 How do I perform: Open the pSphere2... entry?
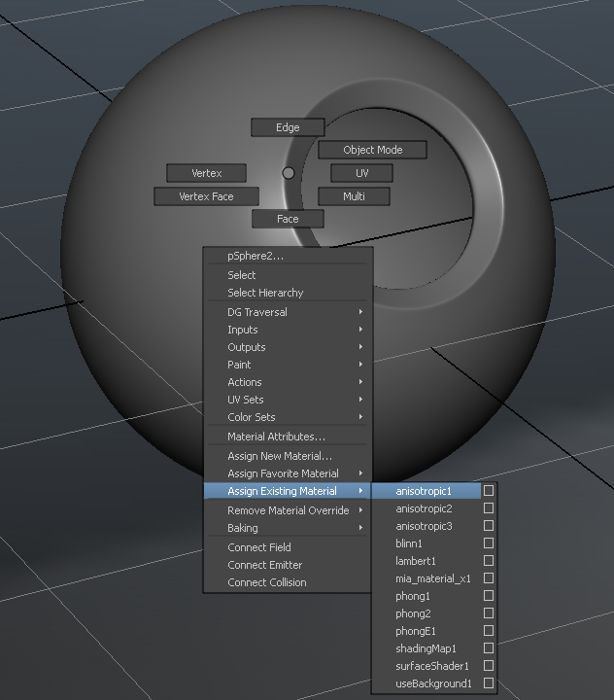click(x=288, y=256)
